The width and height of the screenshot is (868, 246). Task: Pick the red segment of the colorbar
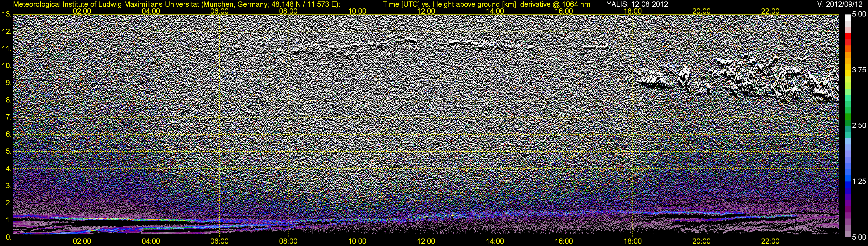tap(847, 36)
